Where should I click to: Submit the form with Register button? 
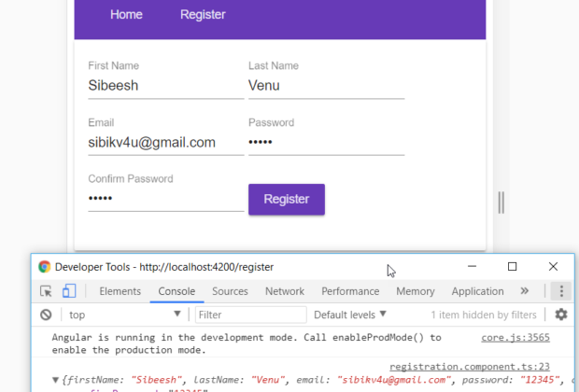click(287, 200)
